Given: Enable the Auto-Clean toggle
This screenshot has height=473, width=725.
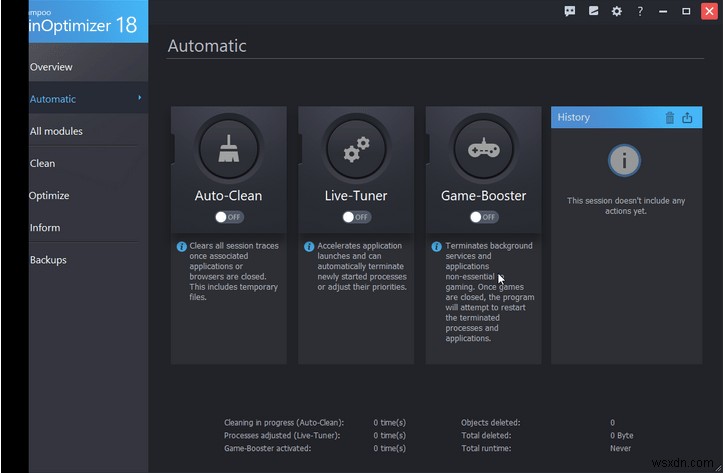Looking at the screenshot, I should click(x=229, y=217).
